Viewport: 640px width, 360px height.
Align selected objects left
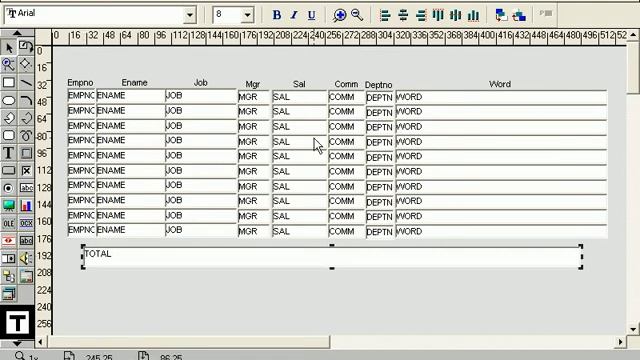[x=384, y=15]
